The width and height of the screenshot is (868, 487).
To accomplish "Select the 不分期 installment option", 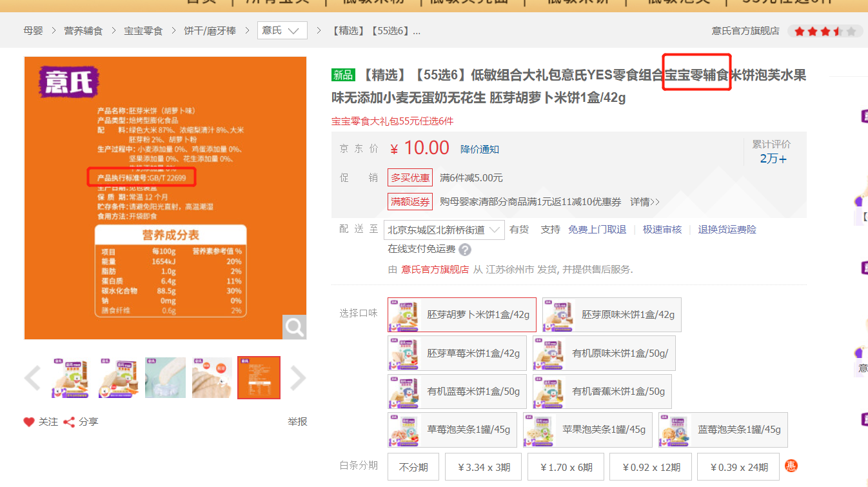I will [413, 467].
